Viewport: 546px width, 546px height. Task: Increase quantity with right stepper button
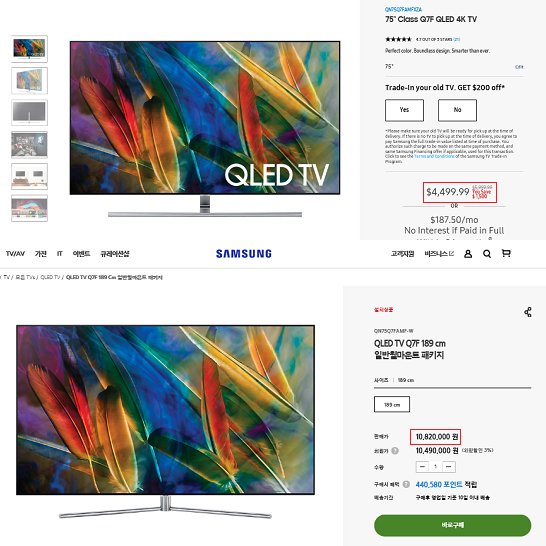tap(449, 467)
